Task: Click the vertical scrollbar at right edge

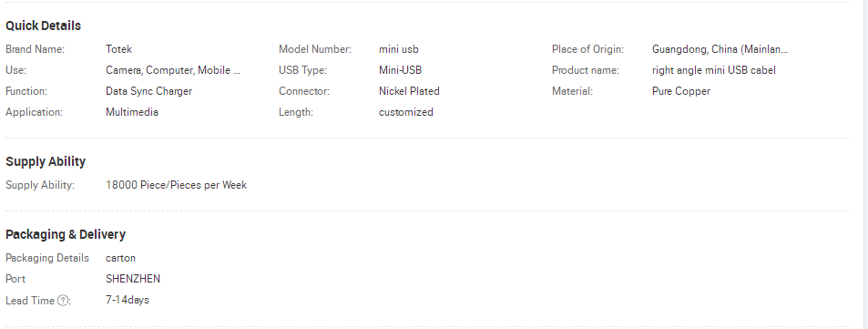Action: [x=864, y=164]
